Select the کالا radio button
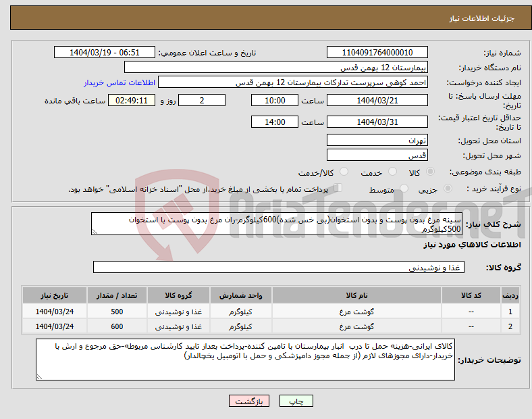532x419 pixels. coord(430,172)
